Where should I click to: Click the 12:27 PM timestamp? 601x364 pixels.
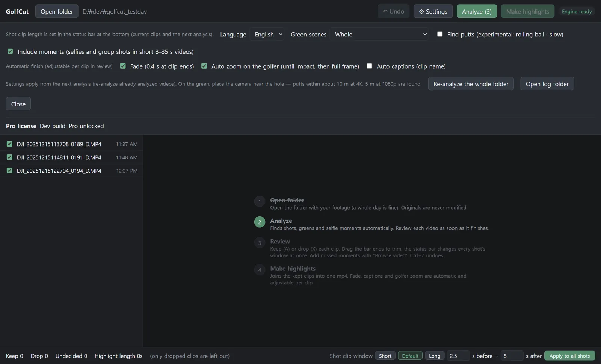tap(127, 171)
